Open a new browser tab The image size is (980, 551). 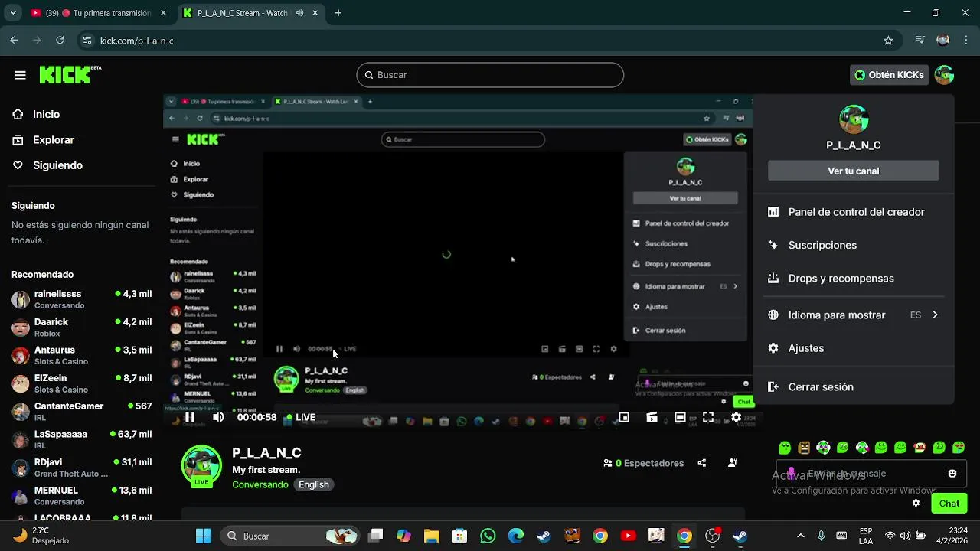(x=338, y=13)
